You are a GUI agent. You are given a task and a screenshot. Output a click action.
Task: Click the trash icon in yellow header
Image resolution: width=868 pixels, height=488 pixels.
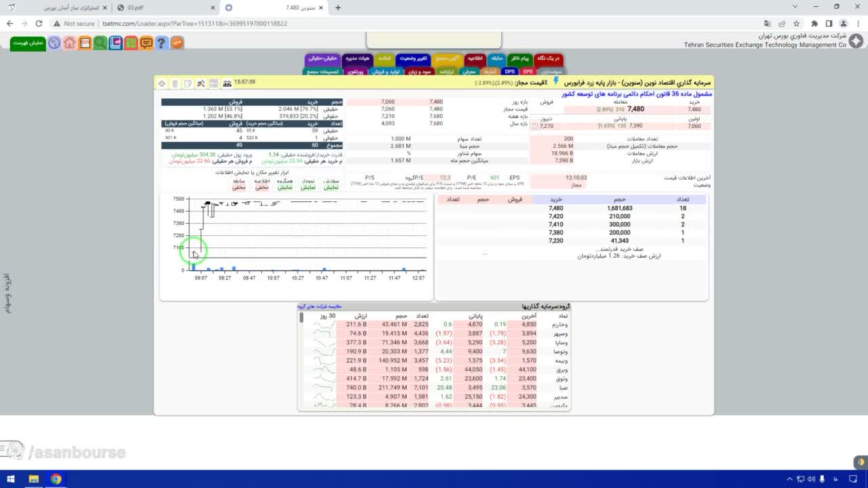[x=175, y=83]
